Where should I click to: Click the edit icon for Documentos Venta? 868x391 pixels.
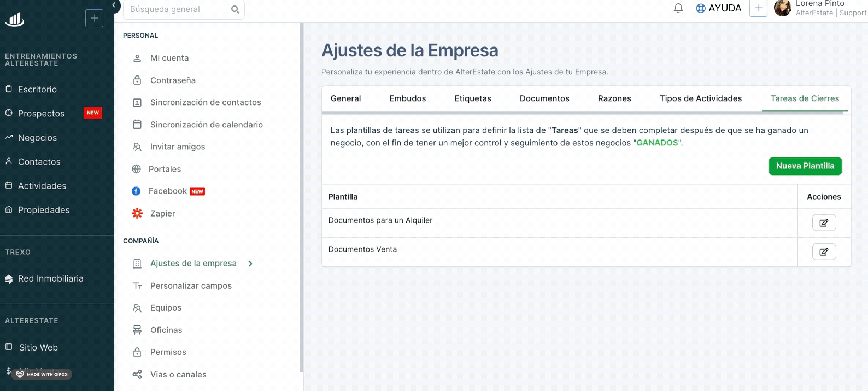(x=824, y=252)
